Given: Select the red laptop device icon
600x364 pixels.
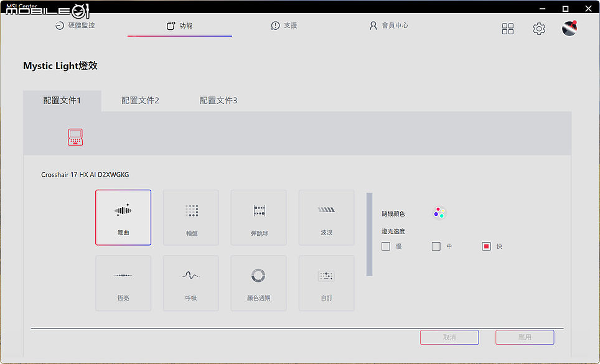Looking at the screenshot, I should [75, 137].
